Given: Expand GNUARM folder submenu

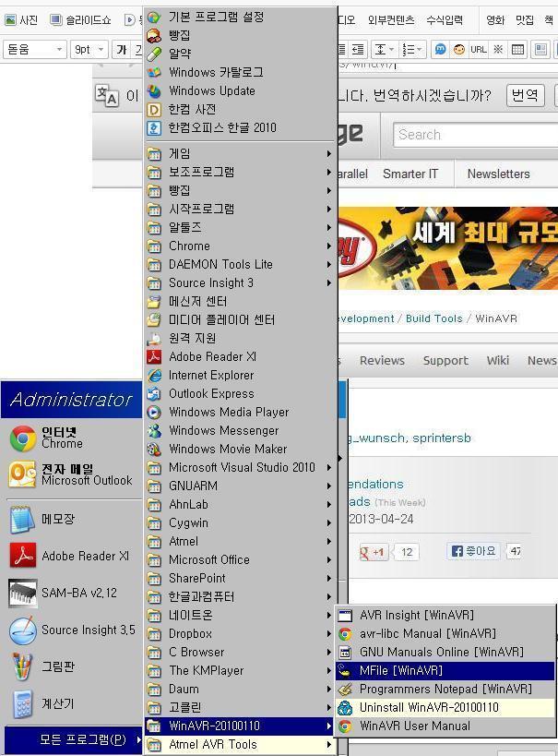Looking at the screenshot, I should click(x=240, y=486).
